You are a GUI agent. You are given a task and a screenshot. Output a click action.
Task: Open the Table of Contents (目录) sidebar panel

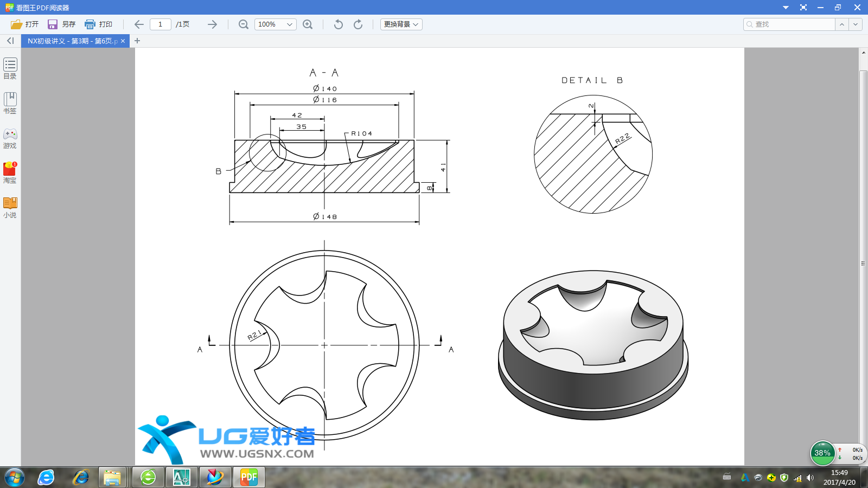[10, 68]
